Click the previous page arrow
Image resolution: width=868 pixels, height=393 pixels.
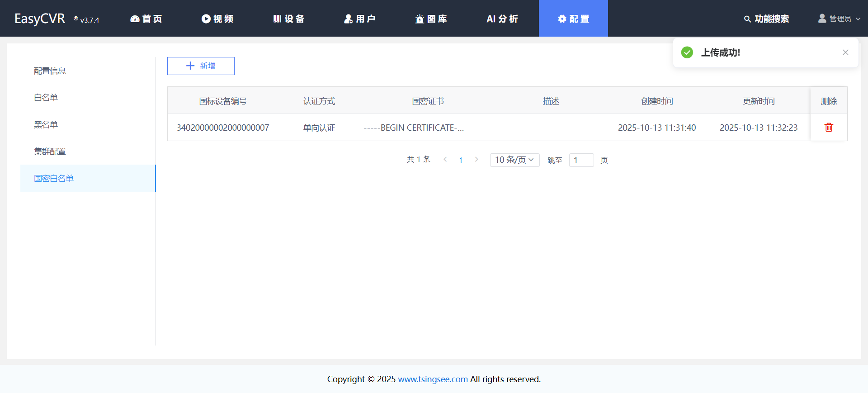(445, 160)
